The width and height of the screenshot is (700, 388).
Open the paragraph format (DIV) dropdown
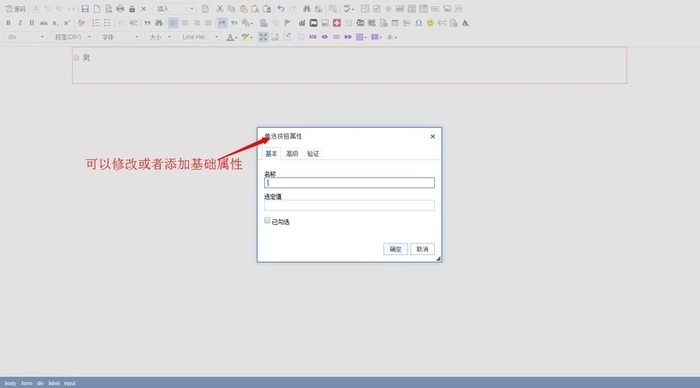point(72,37)
